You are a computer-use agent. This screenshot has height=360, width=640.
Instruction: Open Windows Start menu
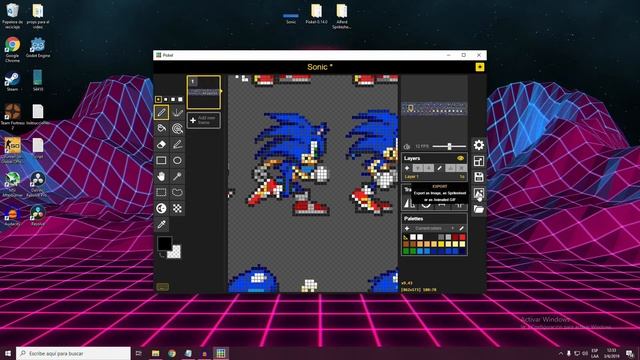[x=8, y=353]
